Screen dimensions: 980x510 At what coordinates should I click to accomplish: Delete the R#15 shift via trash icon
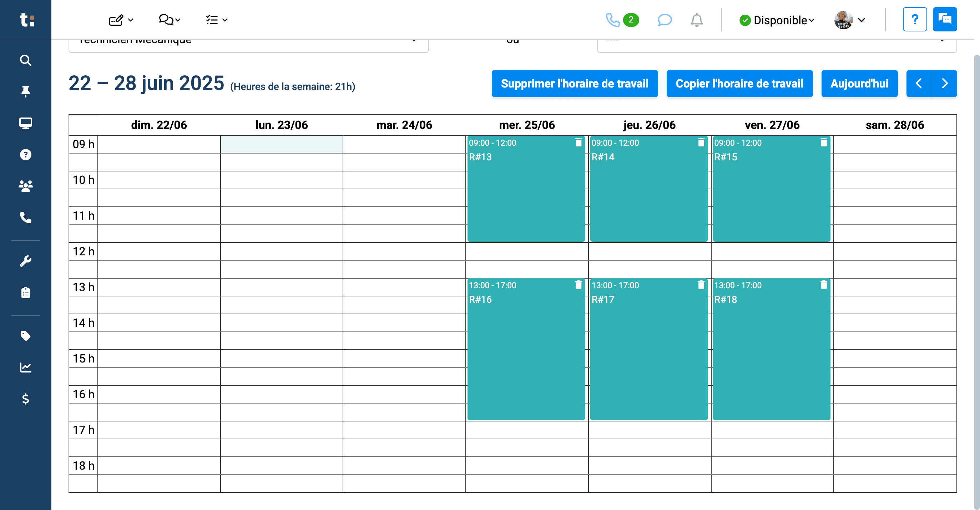(x=824, y=142)
